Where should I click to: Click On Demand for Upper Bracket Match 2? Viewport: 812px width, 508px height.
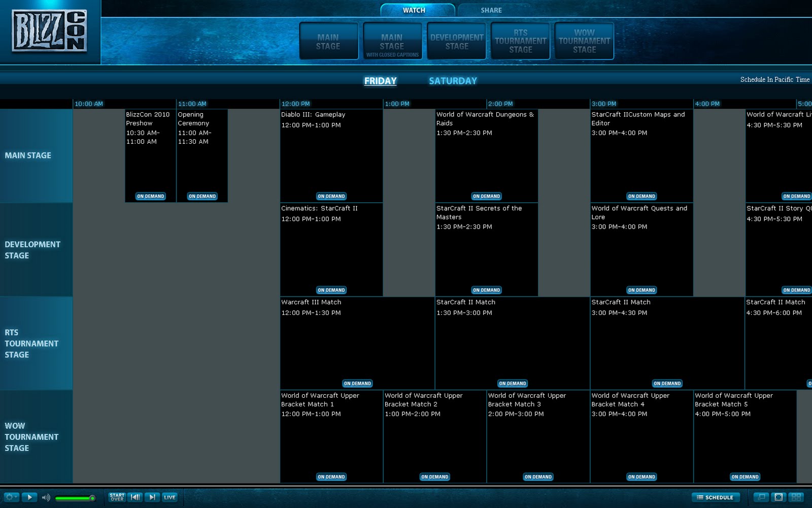435,477
